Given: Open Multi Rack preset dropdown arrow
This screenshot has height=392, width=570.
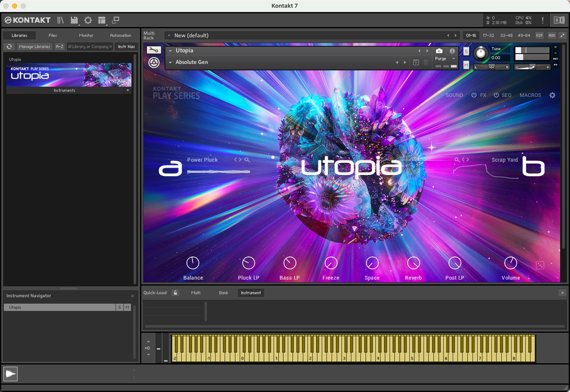Looking at the screenshot, I should 169,35.
